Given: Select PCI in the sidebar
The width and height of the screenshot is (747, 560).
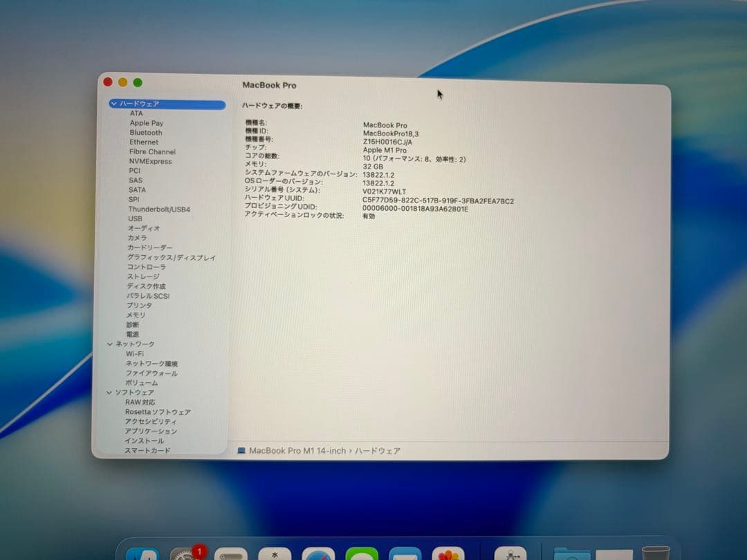Looking at the screenshot, I should pos(135,171).
